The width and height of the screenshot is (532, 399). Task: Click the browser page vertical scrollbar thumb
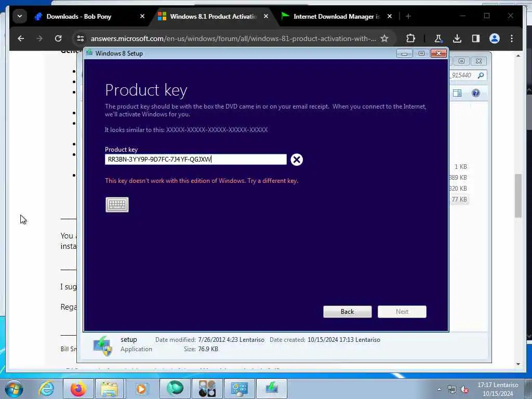[518, 195]
